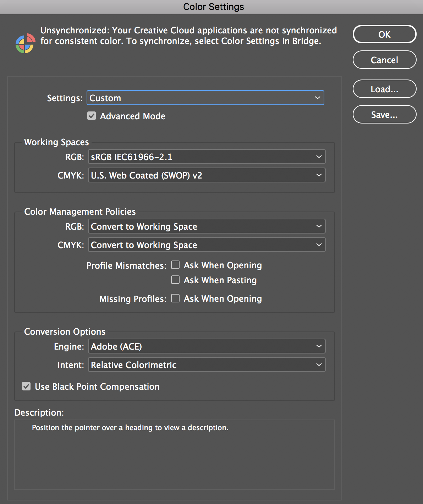Click the Color Settings title bar
The width and height of the screenshot is (423, 504).
click(x=213, y=7)
